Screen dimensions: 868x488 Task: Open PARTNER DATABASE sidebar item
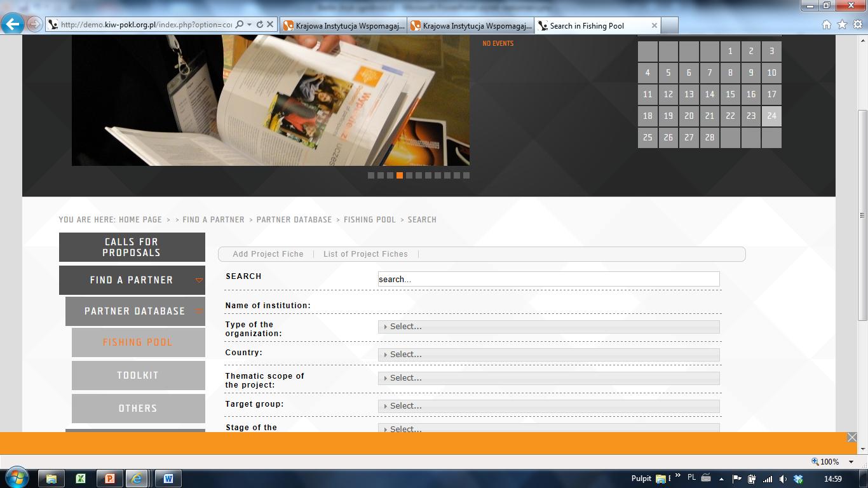click(x=135, y=311)
